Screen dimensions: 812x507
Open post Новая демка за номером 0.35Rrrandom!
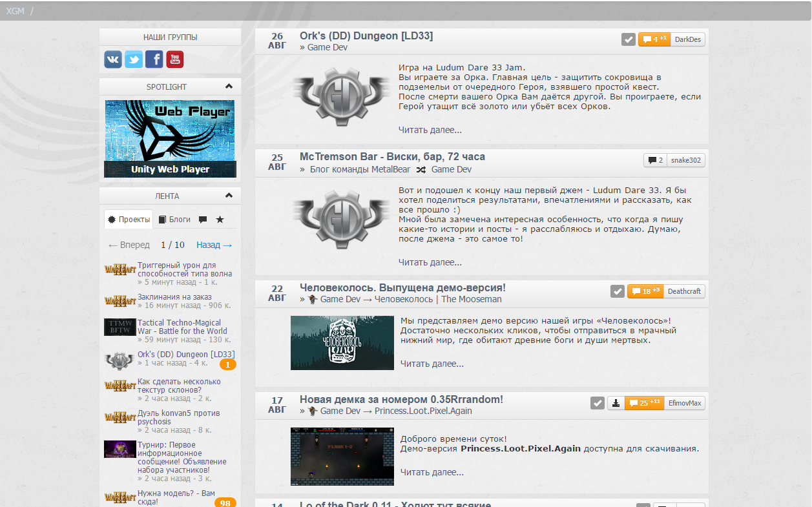[x=401, y=400]
